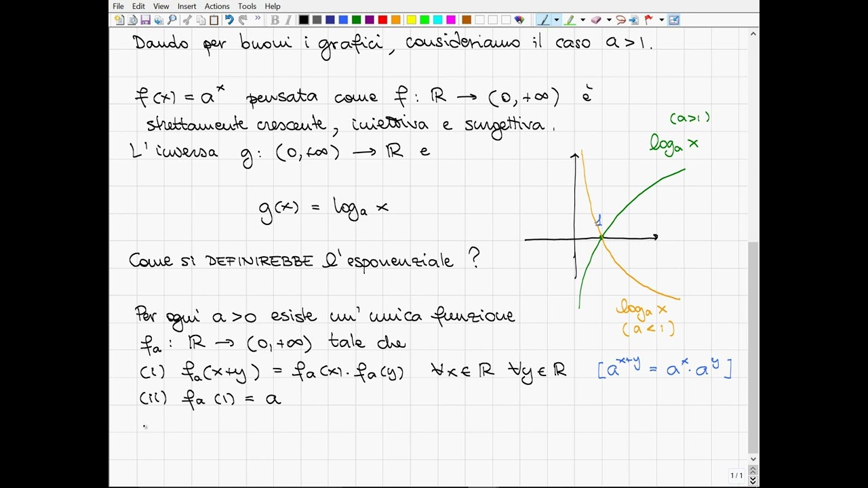Screen dimensions: 868x488
Task: Pick the cyan ink swatch
Action: coord(438,20)
